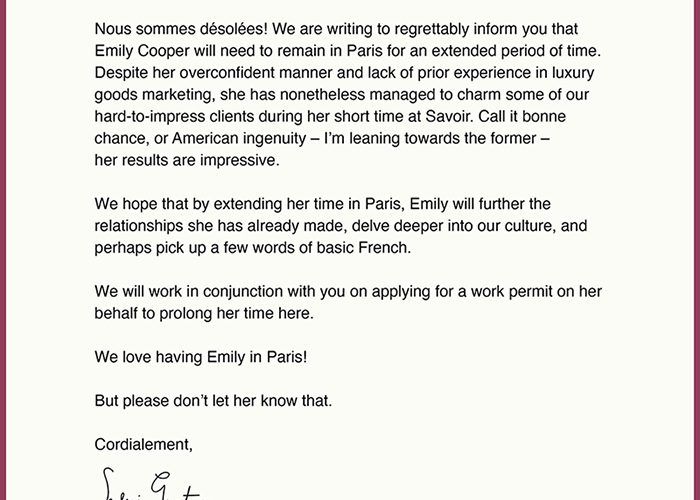
Task: Click the paragraph starting "We hope that by extending"
Action: coord(341,226)
